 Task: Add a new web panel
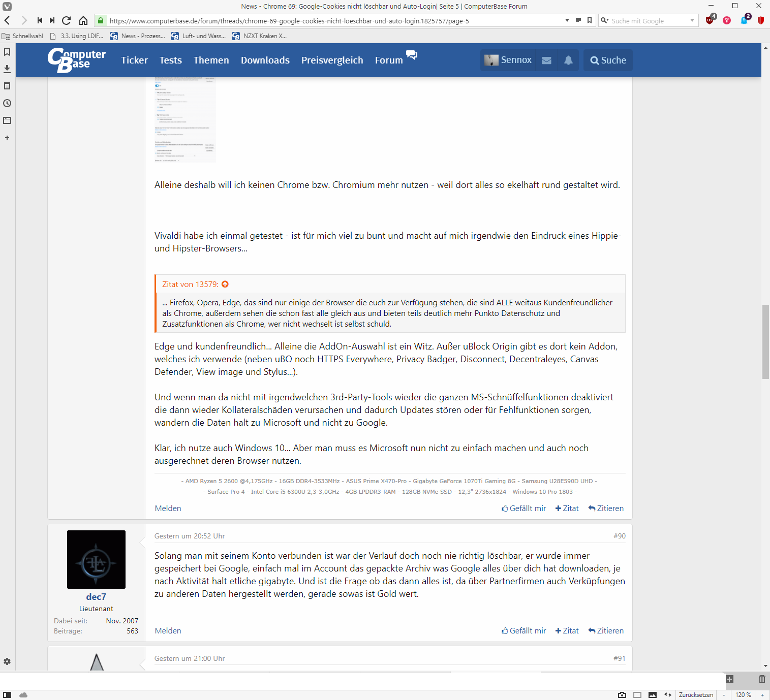[7, 138]
